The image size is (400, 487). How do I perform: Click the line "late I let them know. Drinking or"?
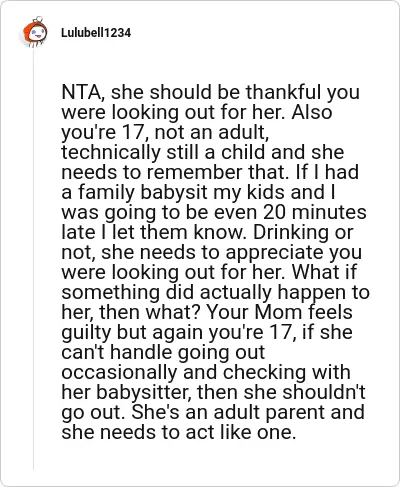click(207, 232)
